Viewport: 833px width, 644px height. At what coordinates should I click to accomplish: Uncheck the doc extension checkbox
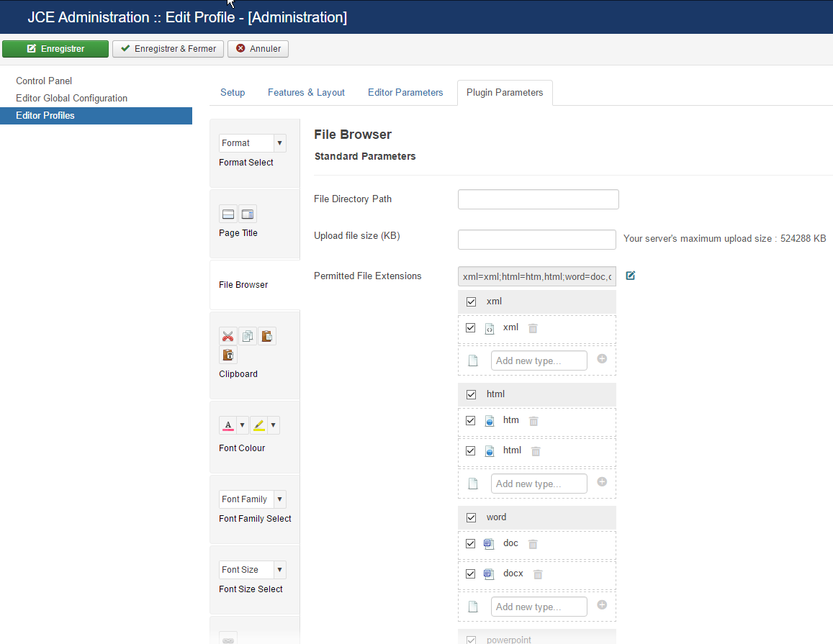coord(471,544)
